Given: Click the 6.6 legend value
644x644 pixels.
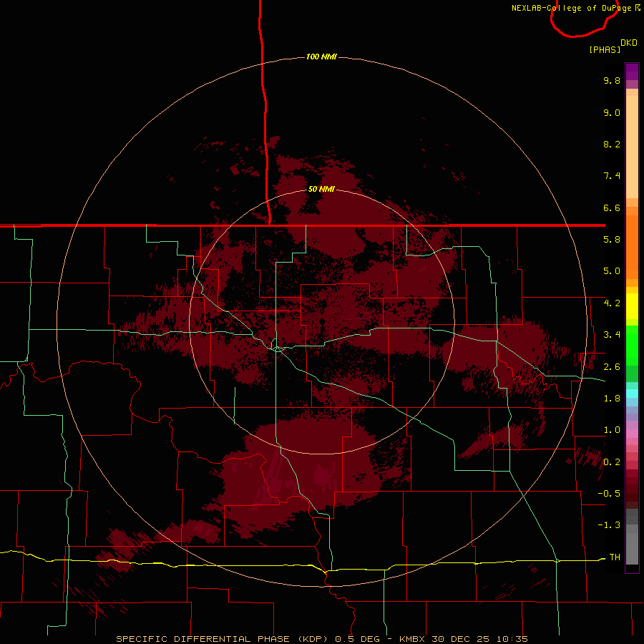Looking at the screenshot, I should [612, 208].
